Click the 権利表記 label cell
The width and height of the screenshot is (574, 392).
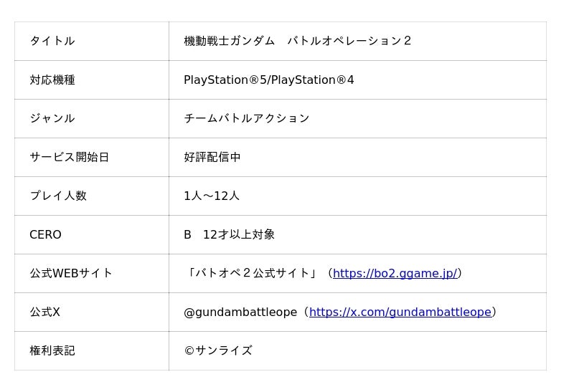pos(52,350)
